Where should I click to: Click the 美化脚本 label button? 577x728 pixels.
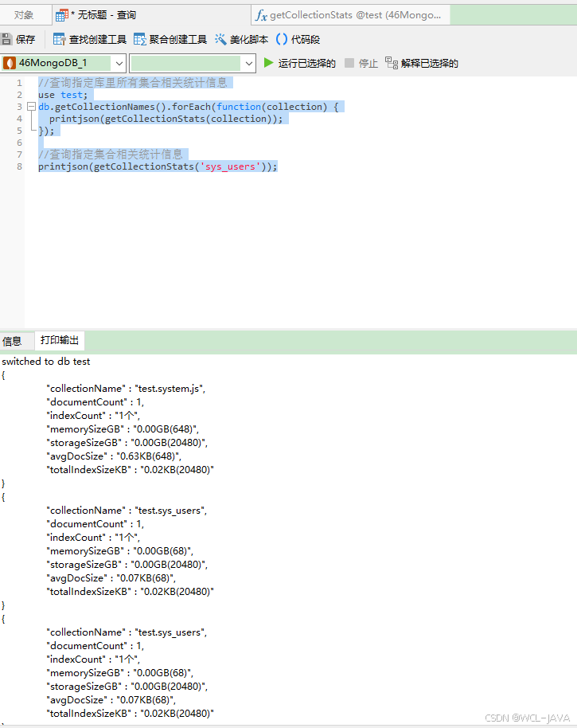click(249, 40)
